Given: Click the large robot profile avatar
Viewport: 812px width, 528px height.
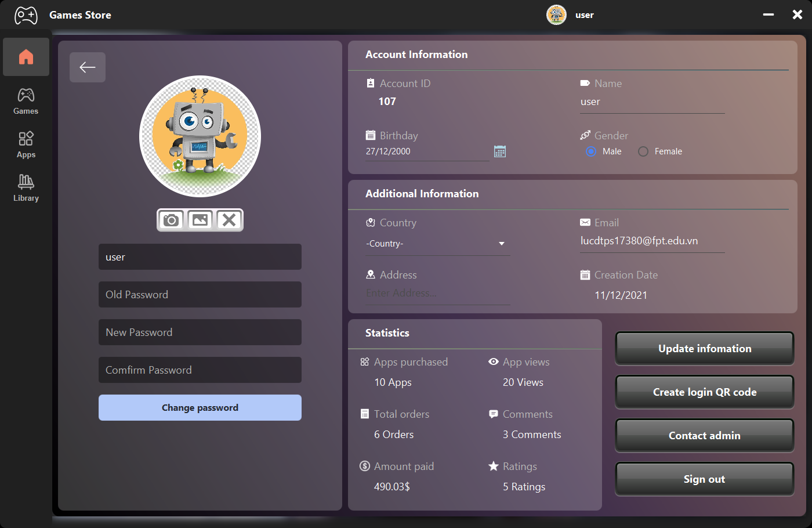Looking at the screenshot, I should pos(200,136).
